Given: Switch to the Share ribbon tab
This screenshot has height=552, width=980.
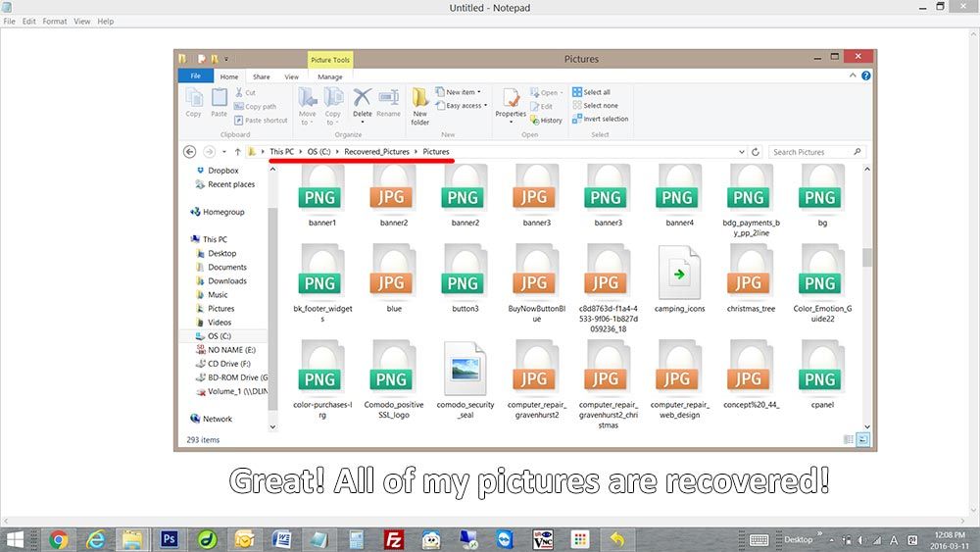Looking at the screenshot, I should (262, 76).
